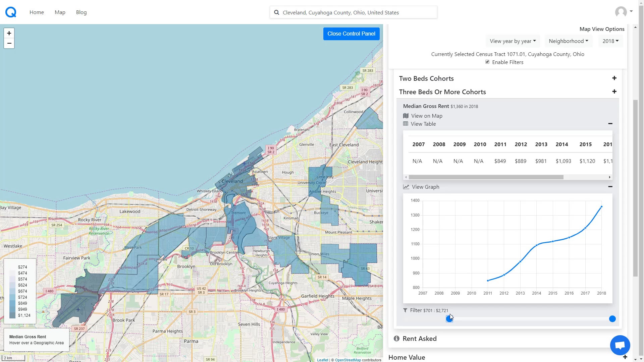This screenshot has width=644, height=362.
Task: Click the View Table icon
Action: pyautogui.click(x=406, y=124)
